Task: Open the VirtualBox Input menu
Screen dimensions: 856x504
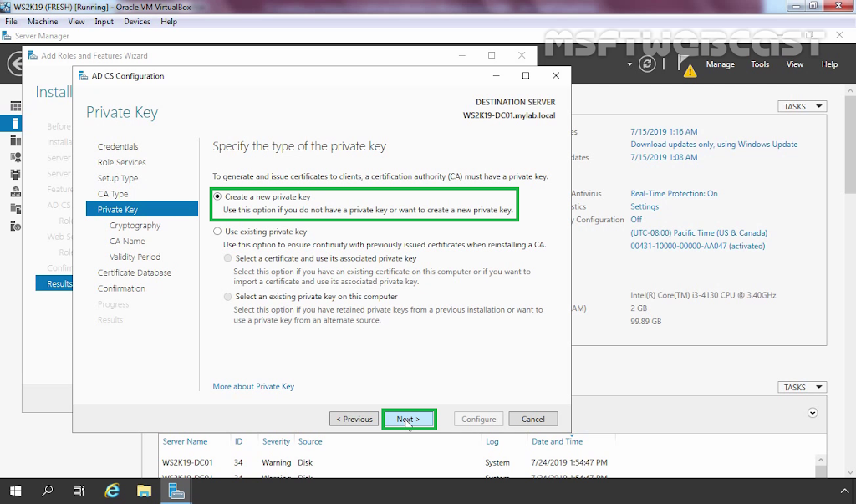Action: point(104,21)
